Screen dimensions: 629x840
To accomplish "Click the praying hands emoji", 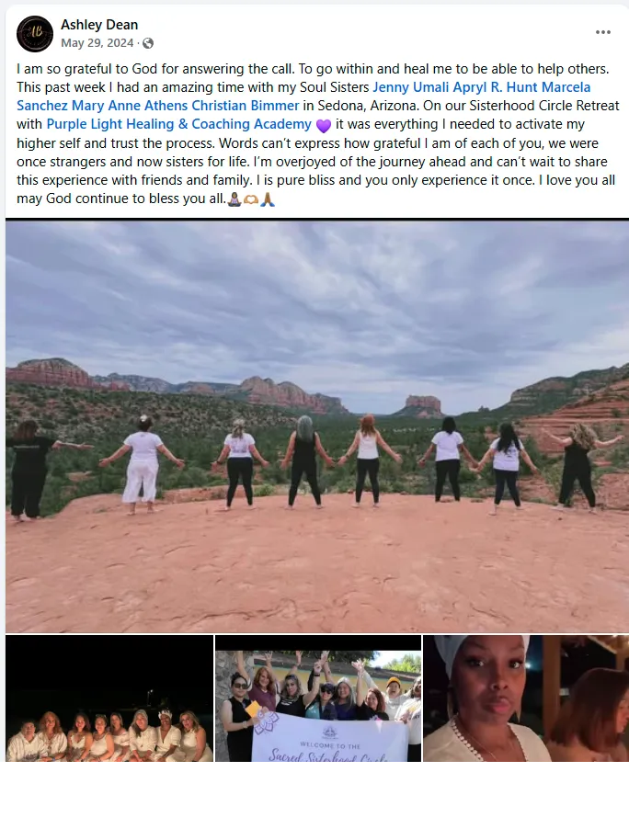I will pyautogui.click(x=269, y=199).
